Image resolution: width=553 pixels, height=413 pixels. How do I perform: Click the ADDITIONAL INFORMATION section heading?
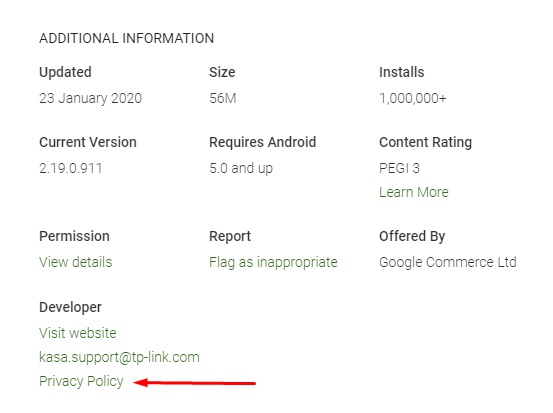coord(127,38)
